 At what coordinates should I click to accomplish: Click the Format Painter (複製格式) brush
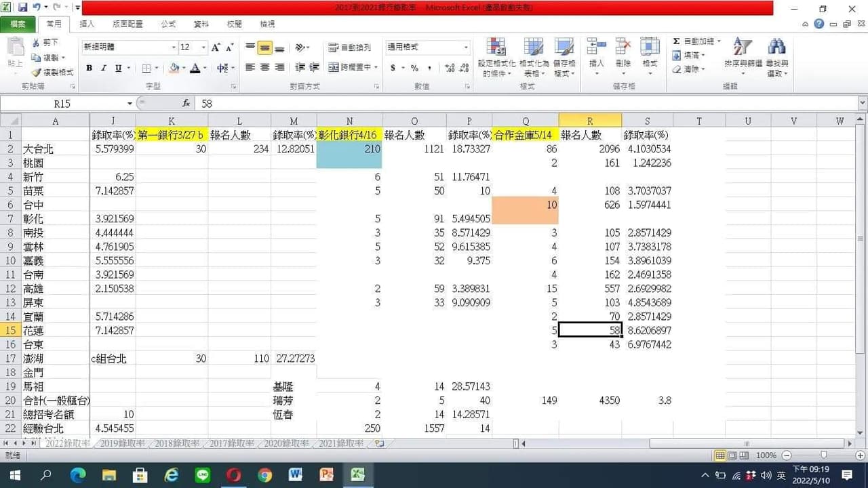tap(52, 72)
